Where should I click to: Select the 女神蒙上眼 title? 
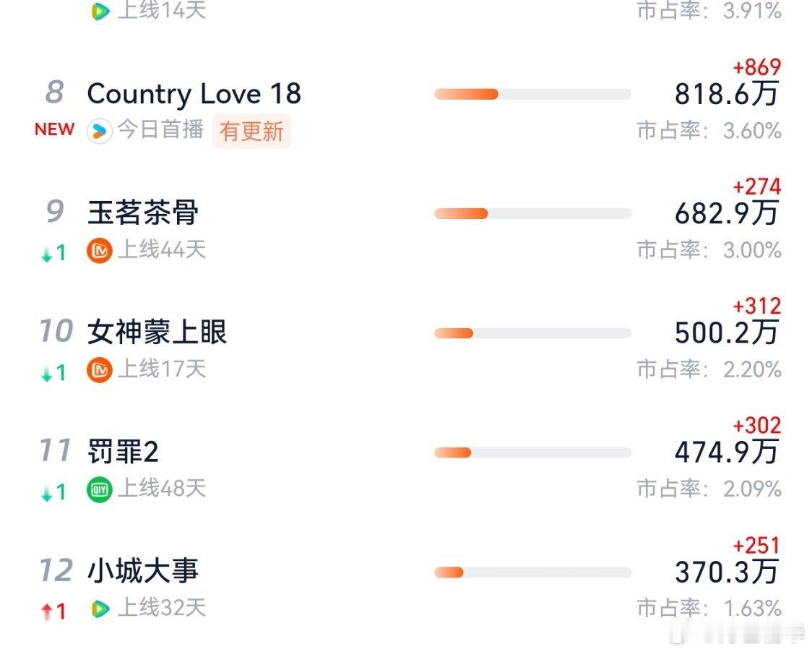[157, 332]
